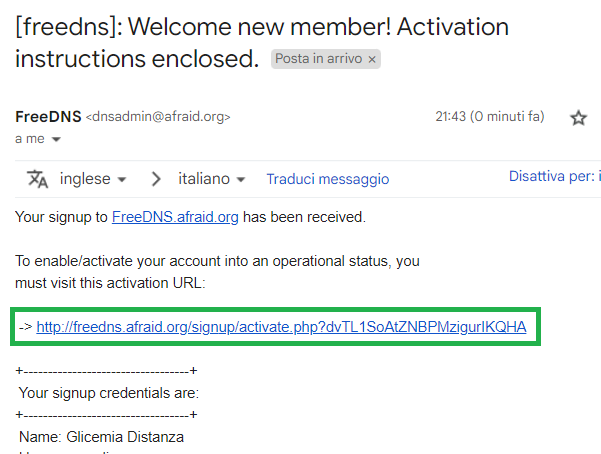Click the 21:43 timestamp
This screenshot has height=454, width=601.
tap(489, 116)
